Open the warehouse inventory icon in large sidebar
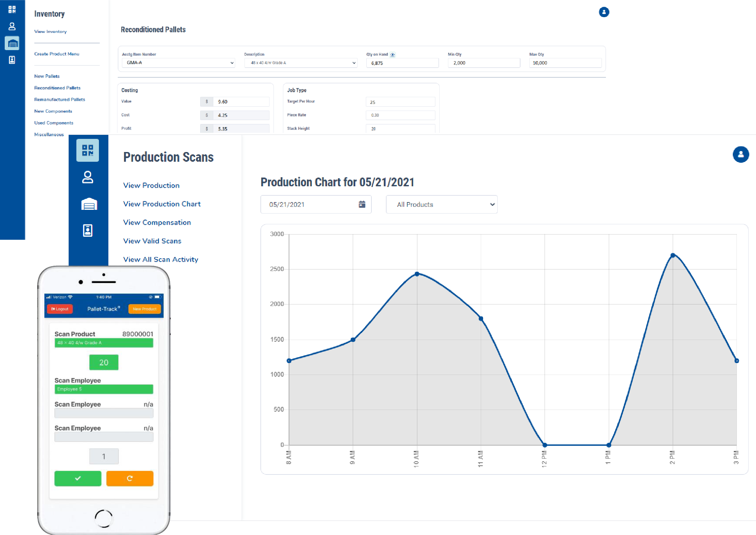 (x=89, y=204)
